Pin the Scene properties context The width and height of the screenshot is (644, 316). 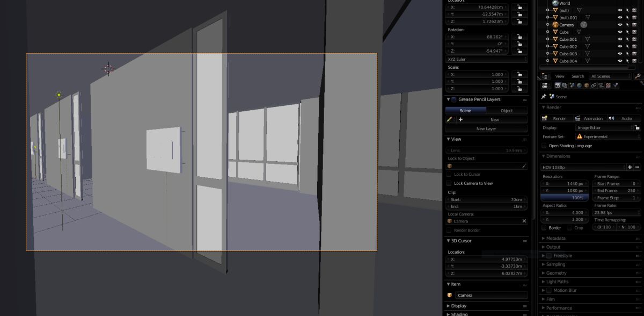click(x=544, y=97)
